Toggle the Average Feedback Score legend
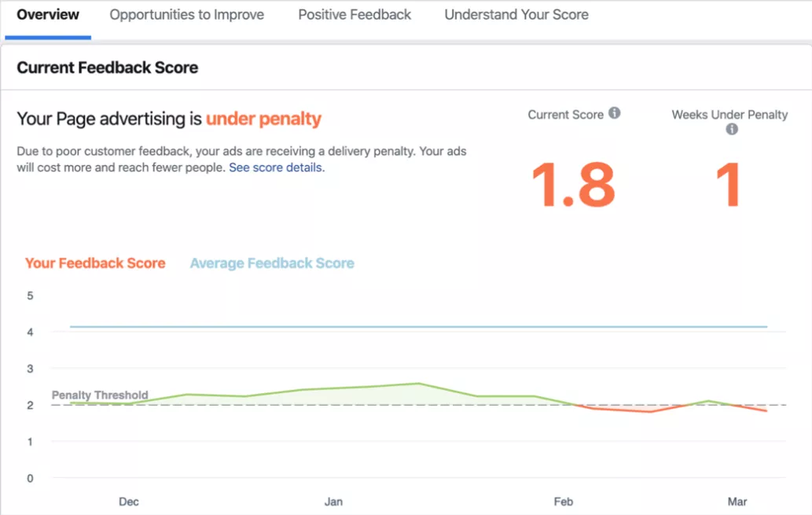Viewport: 812px width, 515px height. pos(272,263)
